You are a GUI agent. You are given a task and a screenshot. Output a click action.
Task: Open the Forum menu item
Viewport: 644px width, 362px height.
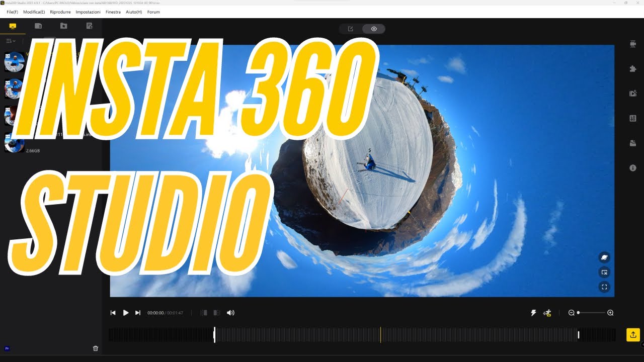click(x=153, y=12)
